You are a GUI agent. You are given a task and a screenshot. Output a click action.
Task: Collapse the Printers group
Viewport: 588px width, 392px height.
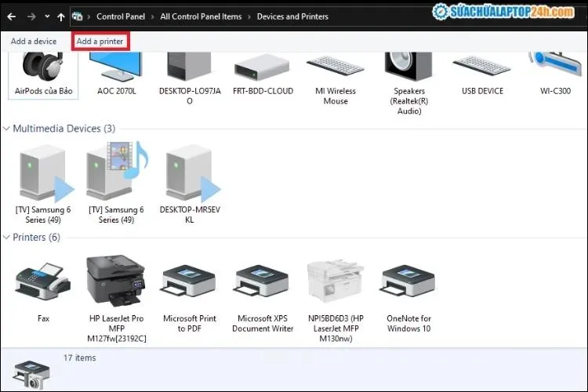[x=6, y=237]
